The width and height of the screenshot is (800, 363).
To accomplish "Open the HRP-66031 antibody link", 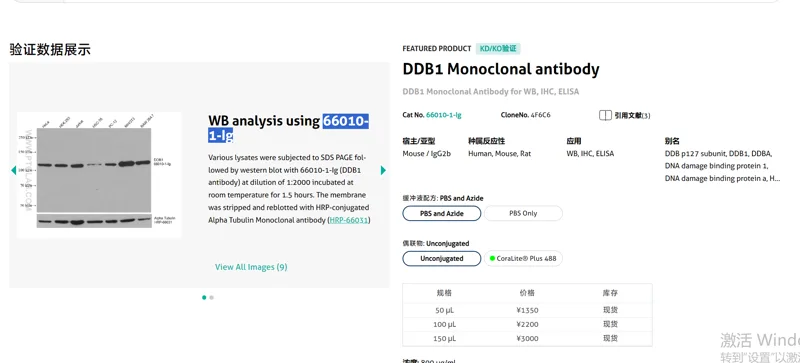I will [x=348, y=220].
